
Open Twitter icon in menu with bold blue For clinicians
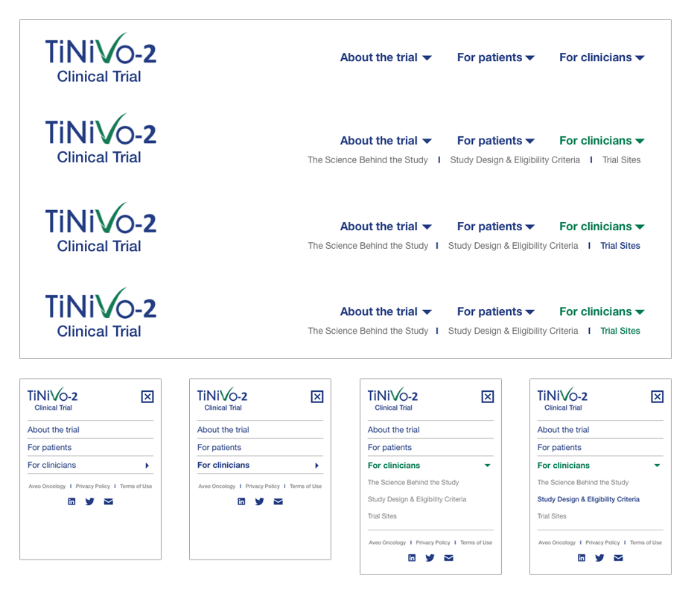point(259,501)
